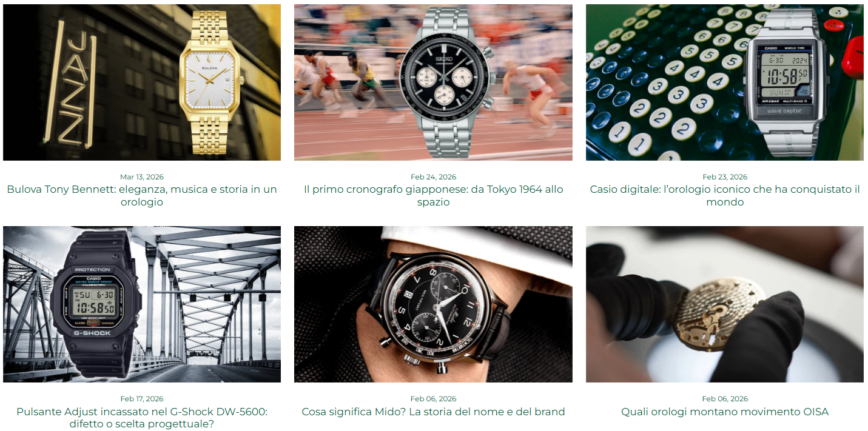
Task: Open the Pulsante Adjust G-Shock DW-5600 article
Action: pos(142,418)
